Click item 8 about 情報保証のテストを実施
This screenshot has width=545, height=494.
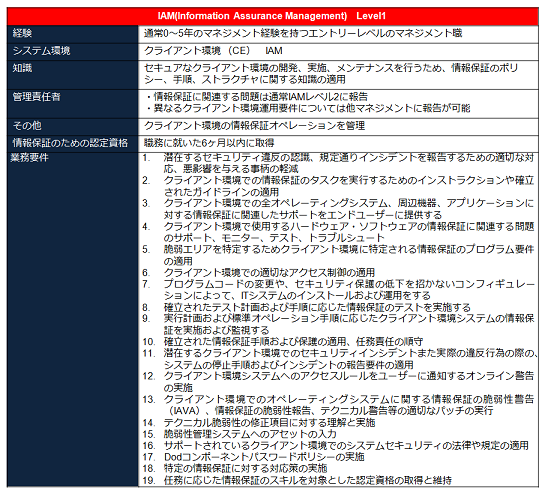(x=306, y=307)
